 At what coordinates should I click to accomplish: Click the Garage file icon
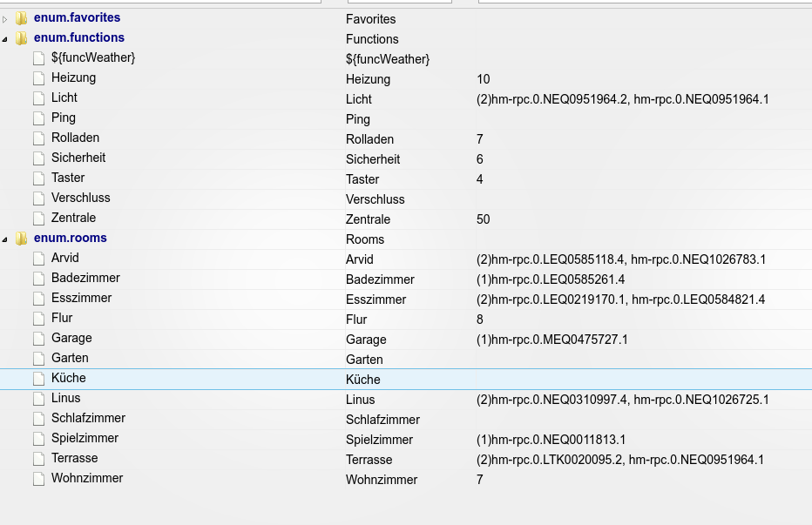click(39, 339)
